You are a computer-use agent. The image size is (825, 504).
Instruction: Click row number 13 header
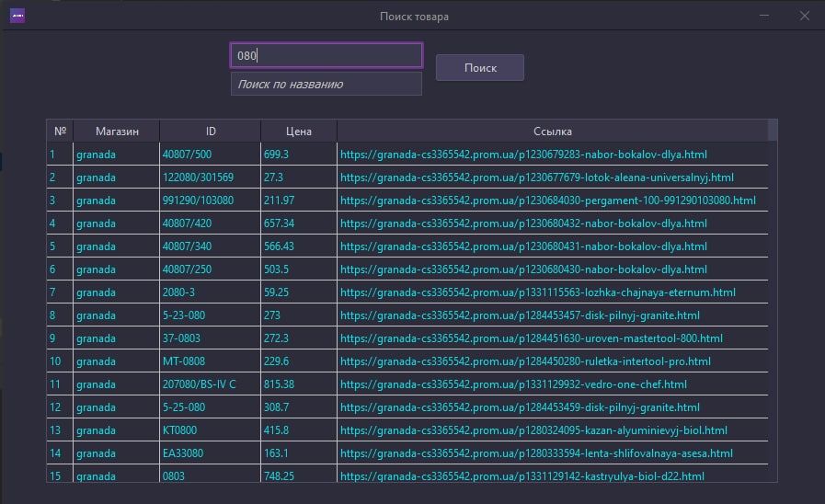(x=60, y=430)
